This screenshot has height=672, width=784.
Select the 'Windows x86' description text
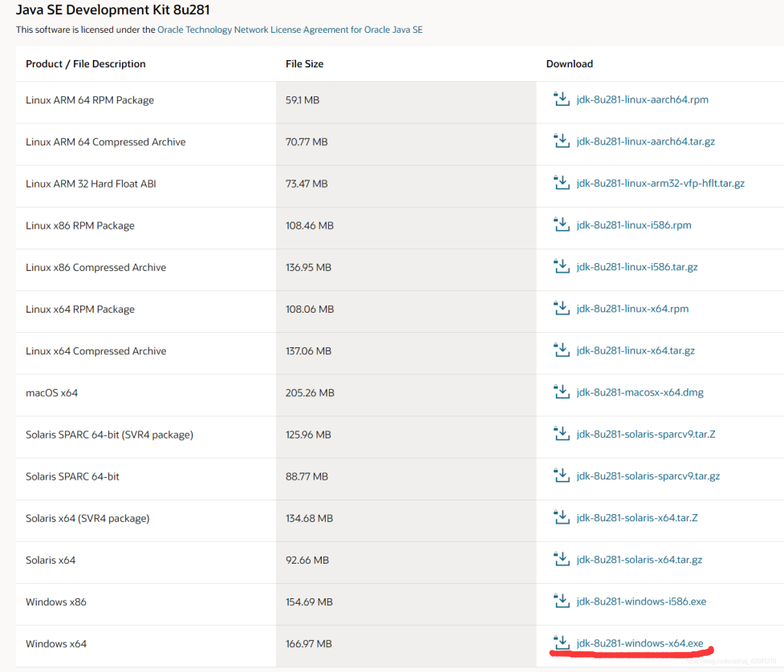[56, 602]
